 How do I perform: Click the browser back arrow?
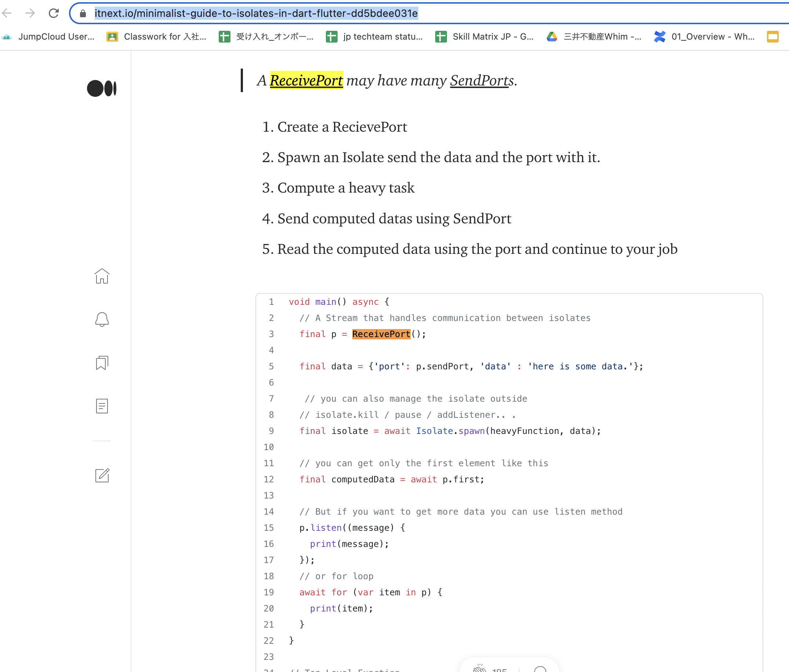point(7,13)
